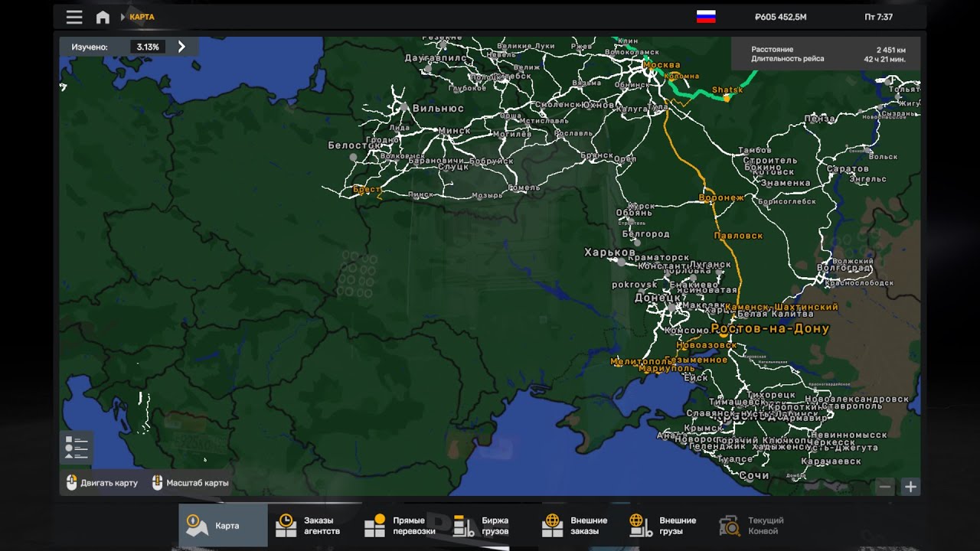Click the Минск city label
This screenshot has height=551, width=980.
[x=455, y=131]
